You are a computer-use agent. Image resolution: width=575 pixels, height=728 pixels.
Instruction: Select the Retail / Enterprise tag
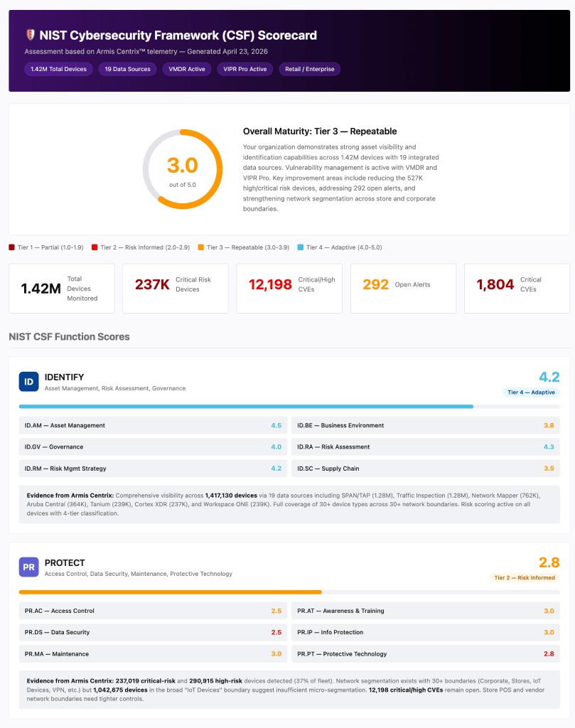click(x=310, y=69)
